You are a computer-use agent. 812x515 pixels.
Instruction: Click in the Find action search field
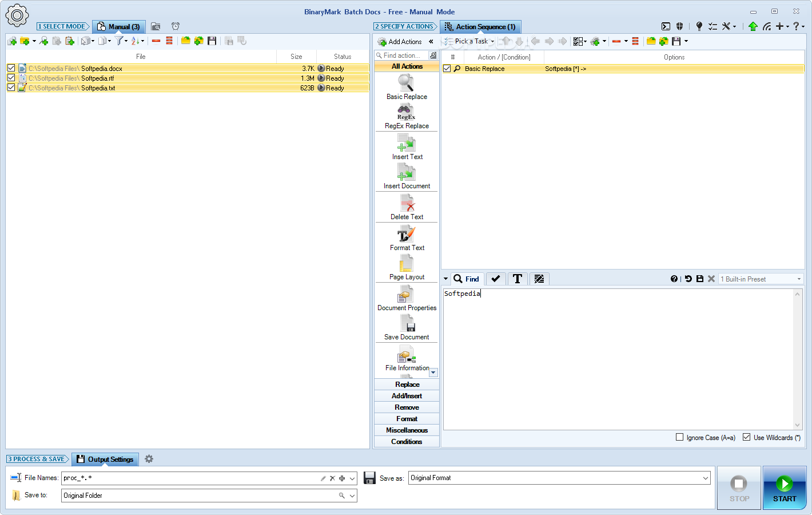(x=401, y=56)
